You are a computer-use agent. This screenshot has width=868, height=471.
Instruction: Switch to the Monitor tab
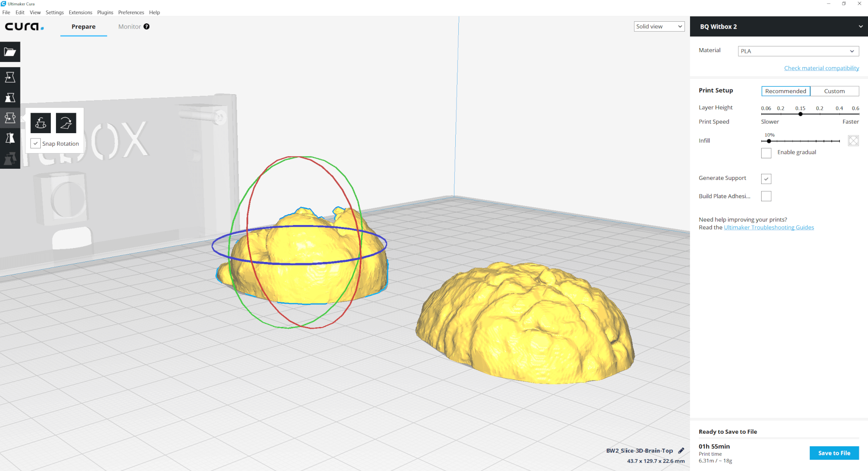click(129, 26)
